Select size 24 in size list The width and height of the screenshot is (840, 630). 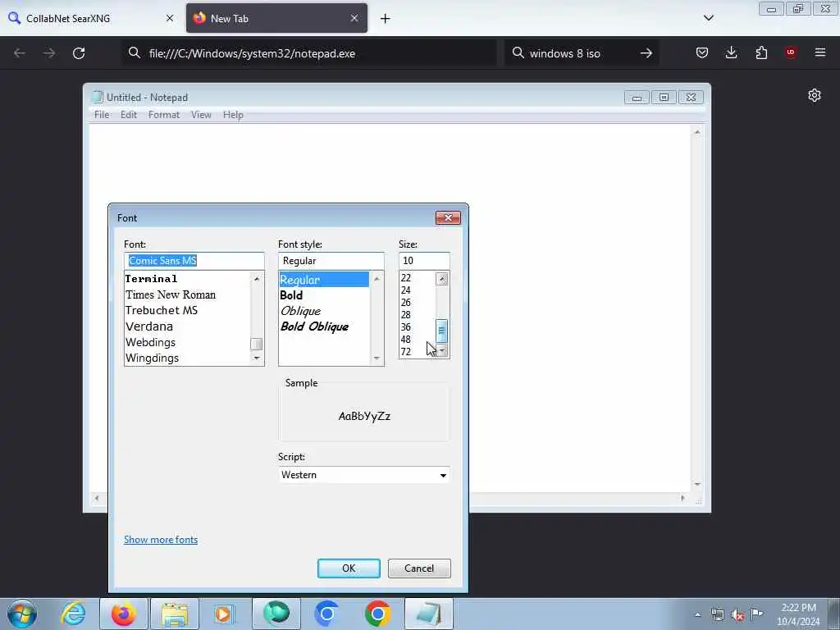pos(417,290)
